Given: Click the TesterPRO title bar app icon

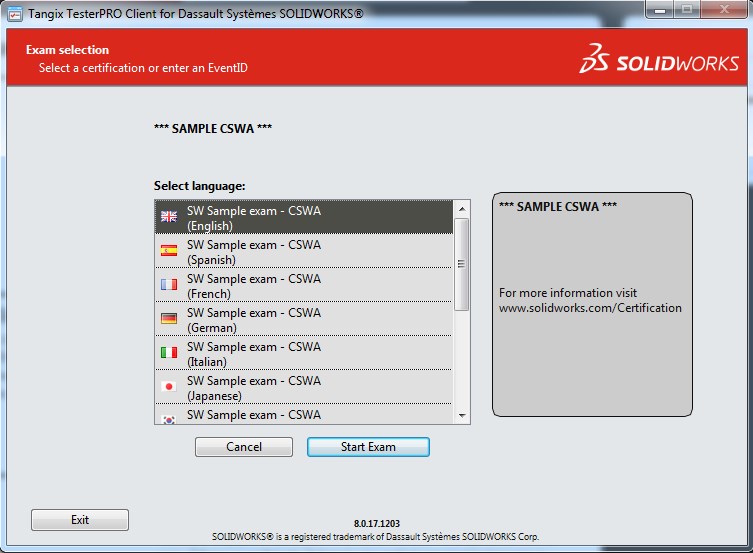Looking at the screenshot, I should [x=15, y=14].
